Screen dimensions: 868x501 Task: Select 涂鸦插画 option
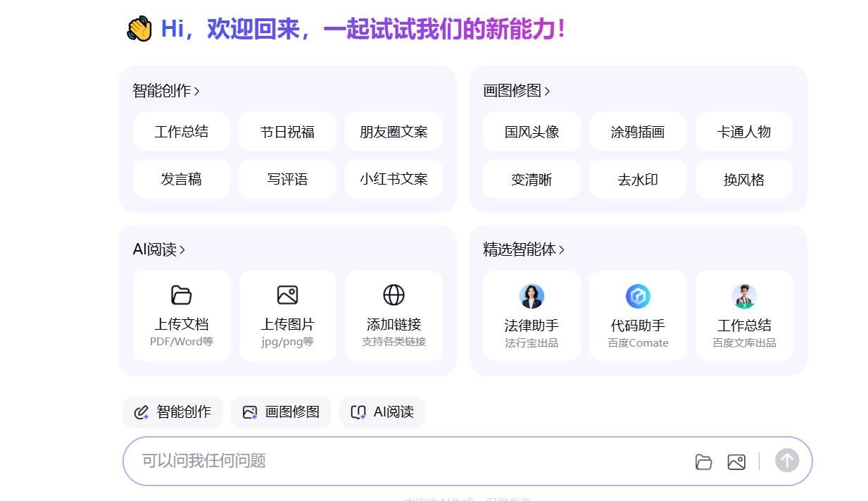click(x=638, y=132)
